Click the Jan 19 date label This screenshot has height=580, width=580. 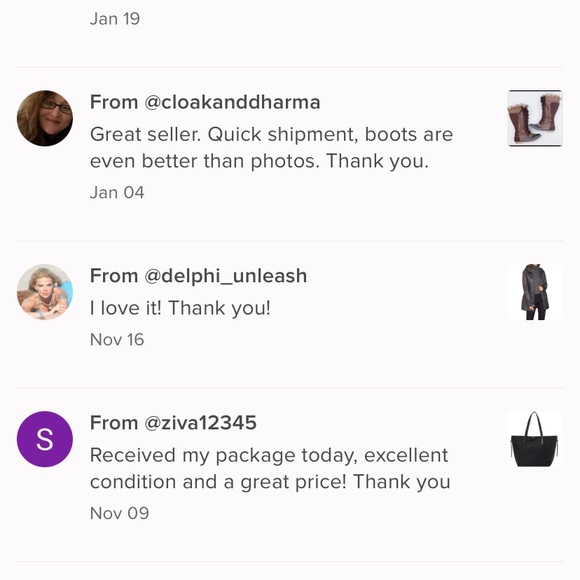pos(115,19)
